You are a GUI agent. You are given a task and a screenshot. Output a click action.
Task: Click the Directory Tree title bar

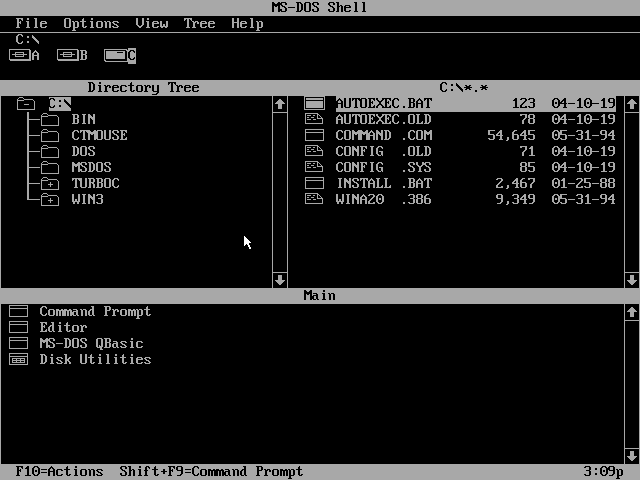point(144,87)
